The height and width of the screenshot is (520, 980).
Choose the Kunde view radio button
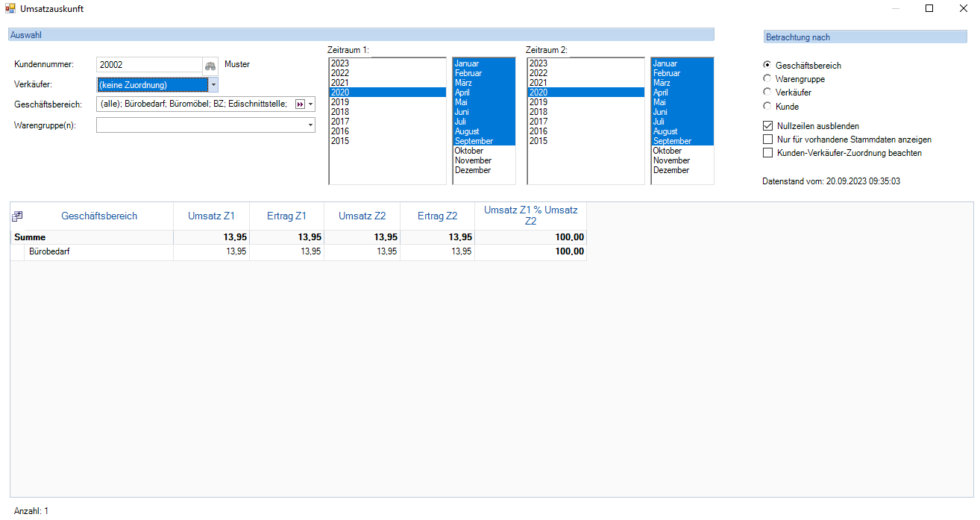767,107
